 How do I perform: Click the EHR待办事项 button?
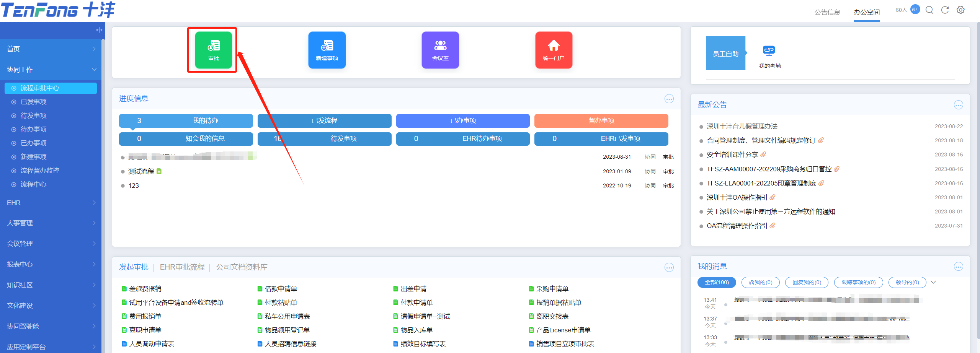click(463, 138)
